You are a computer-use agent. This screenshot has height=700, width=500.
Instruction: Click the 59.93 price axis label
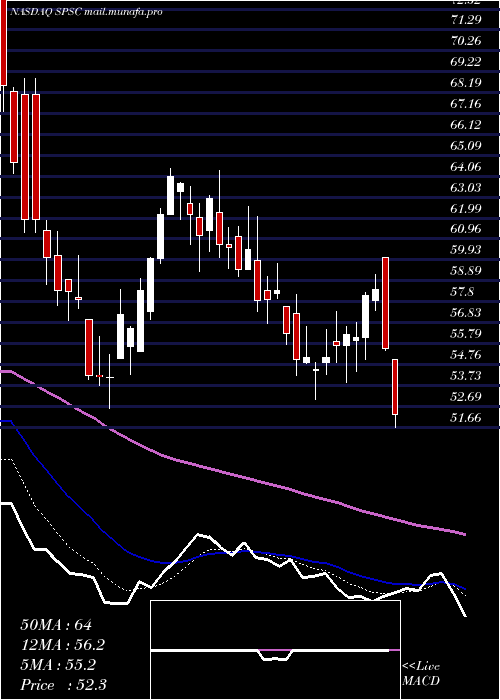click(466, 250)
